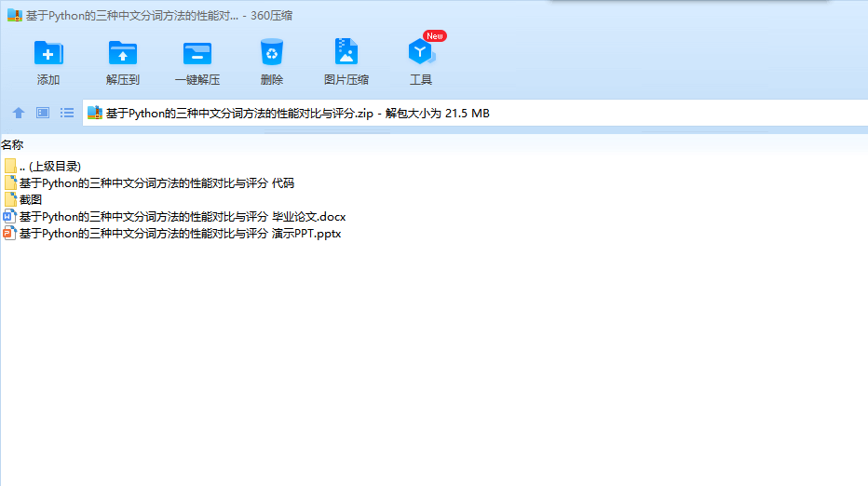Select the 演示PPT.pptx file name
868x486 pixels.
(x=181, y=233)
